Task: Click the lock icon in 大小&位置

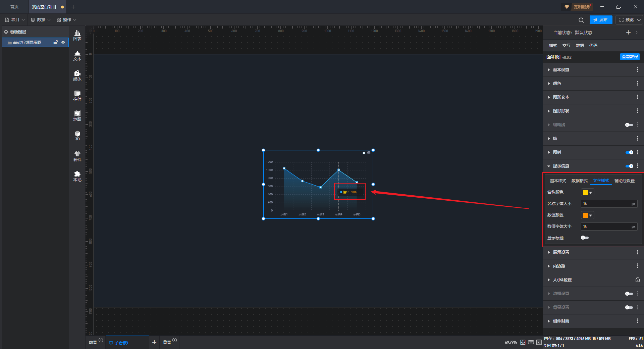Action: click(x=637, y=280)
